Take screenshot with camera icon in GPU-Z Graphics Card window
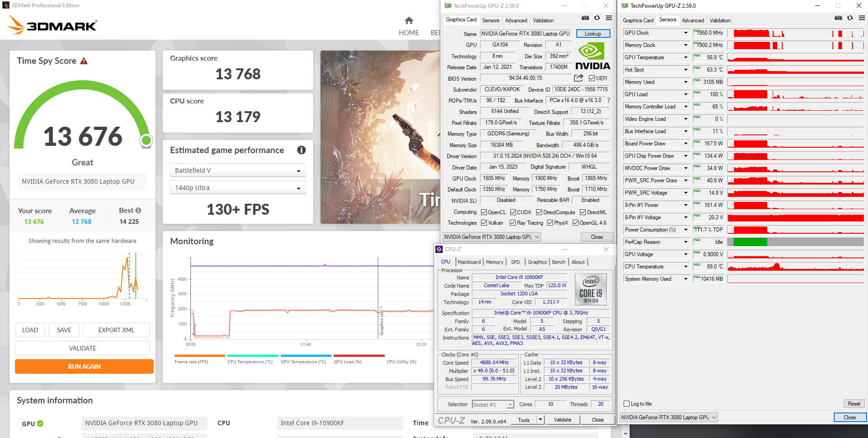This screenshot has height=438, width=868. point(585,18)
